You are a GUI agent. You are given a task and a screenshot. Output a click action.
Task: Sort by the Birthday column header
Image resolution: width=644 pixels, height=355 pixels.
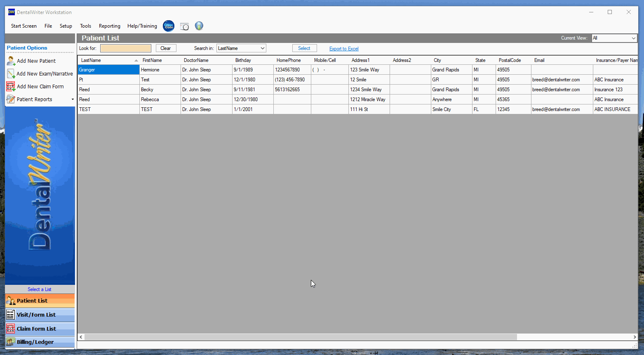pos(253,60)
